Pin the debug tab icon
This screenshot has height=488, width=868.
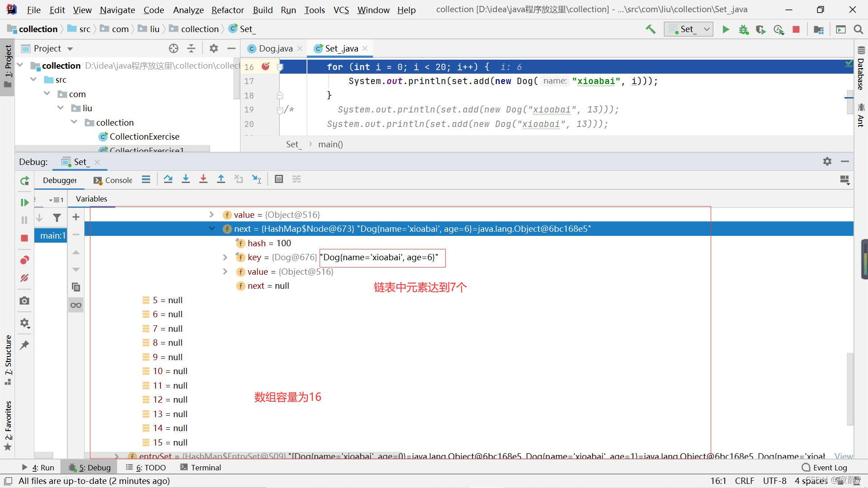[24, 345]
